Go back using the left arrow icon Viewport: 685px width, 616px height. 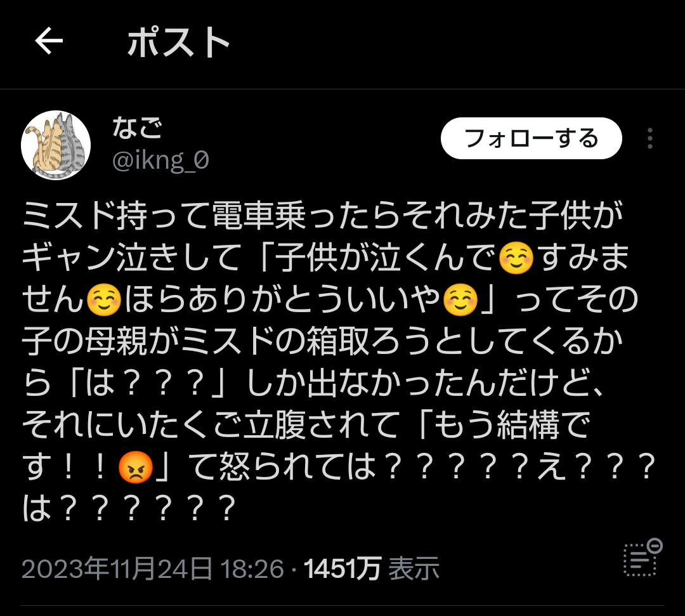[49, 41]
